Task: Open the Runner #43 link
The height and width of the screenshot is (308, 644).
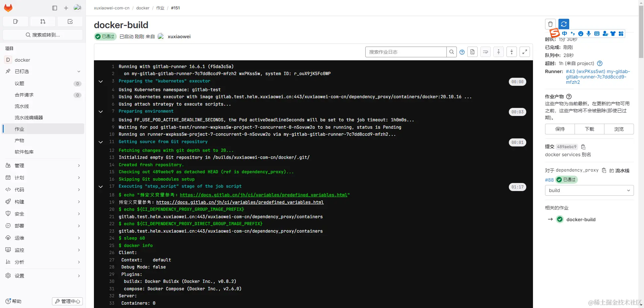Action: 598,77
